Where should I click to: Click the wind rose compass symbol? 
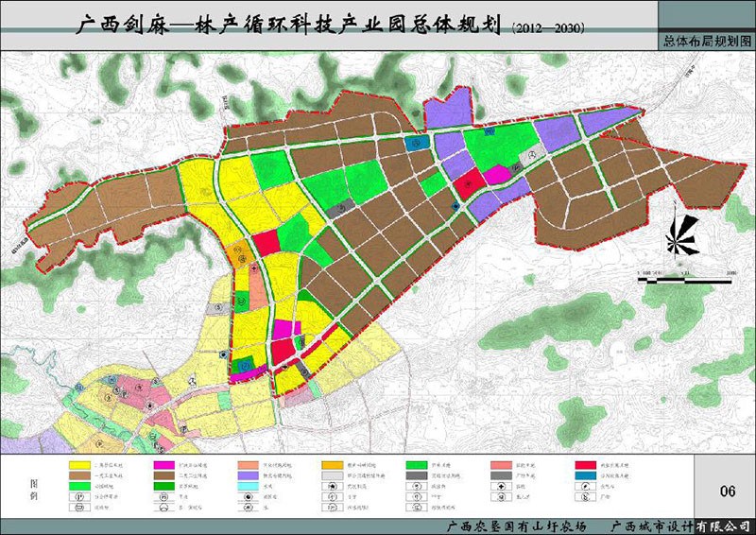click(x=678, y=235)
